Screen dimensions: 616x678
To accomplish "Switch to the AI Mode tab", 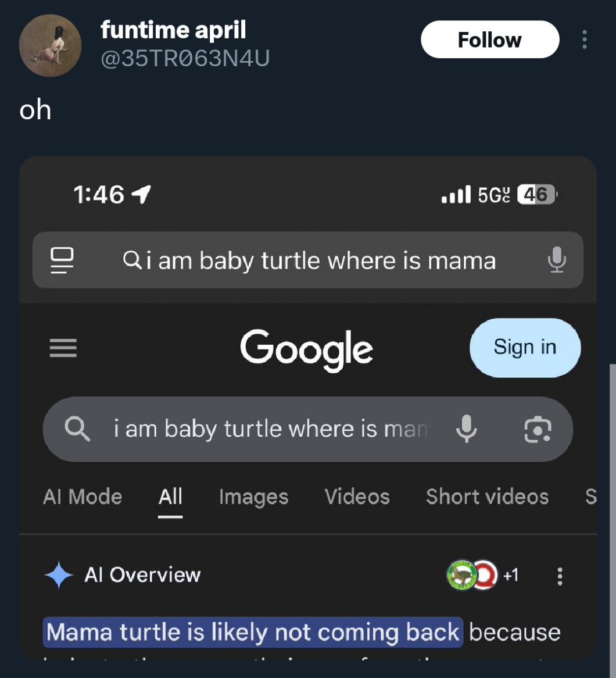I will tap(83, 497).
